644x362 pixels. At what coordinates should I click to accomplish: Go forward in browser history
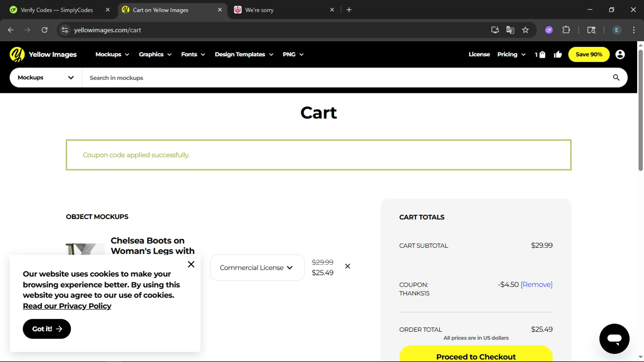point(27,30)
